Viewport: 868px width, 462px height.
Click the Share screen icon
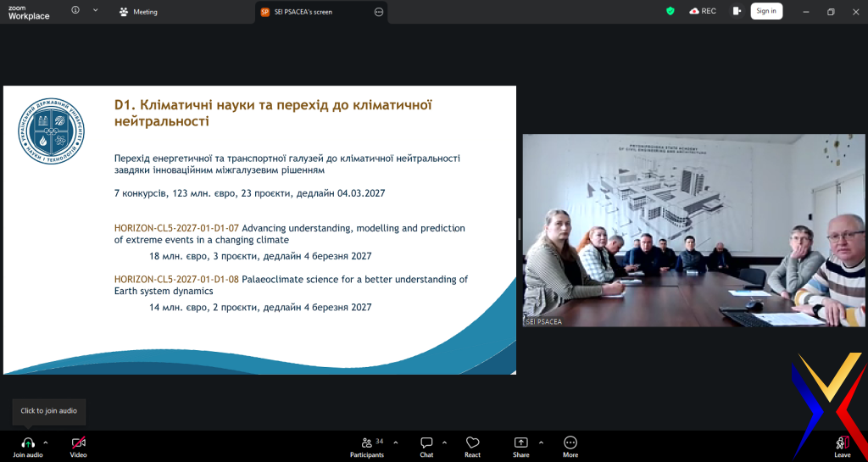pos(520,443)
